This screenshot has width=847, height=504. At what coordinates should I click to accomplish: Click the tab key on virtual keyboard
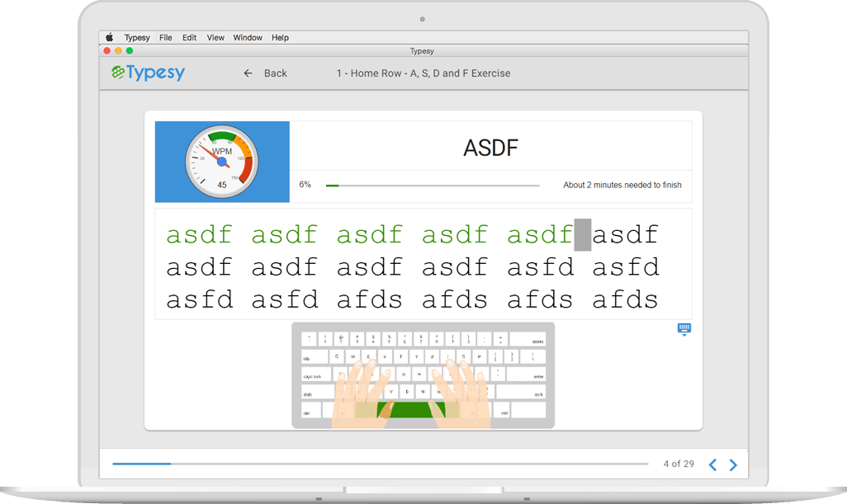click(x=312, y=357)
